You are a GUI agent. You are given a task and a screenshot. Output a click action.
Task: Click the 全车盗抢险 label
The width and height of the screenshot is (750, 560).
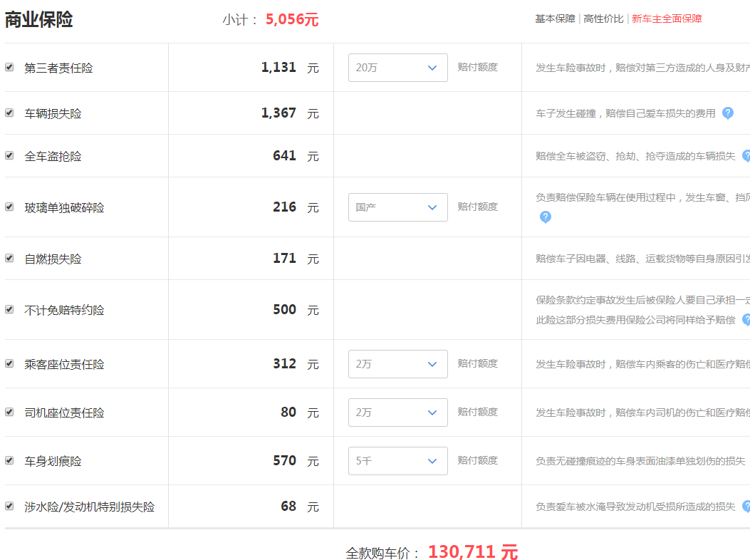[53, 156]
